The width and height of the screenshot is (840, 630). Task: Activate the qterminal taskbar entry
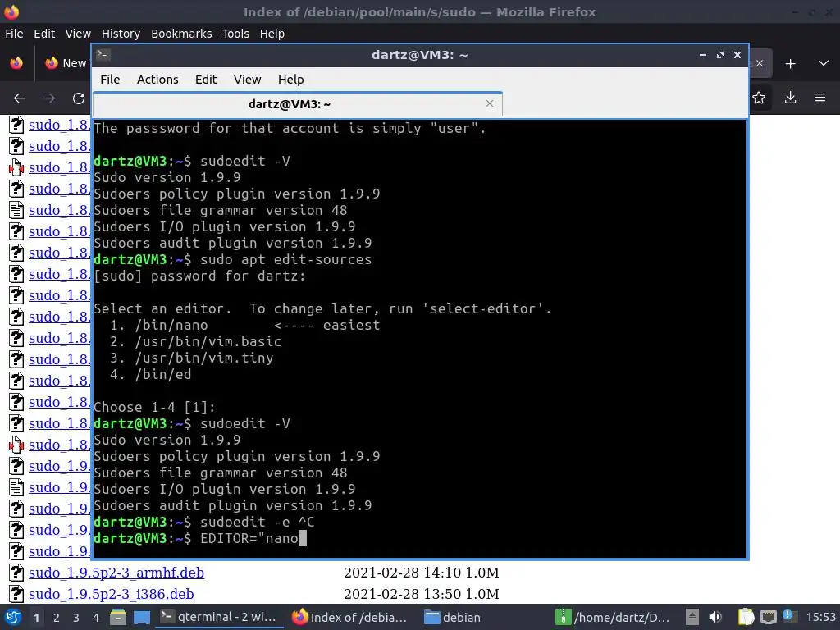(219, 617)
